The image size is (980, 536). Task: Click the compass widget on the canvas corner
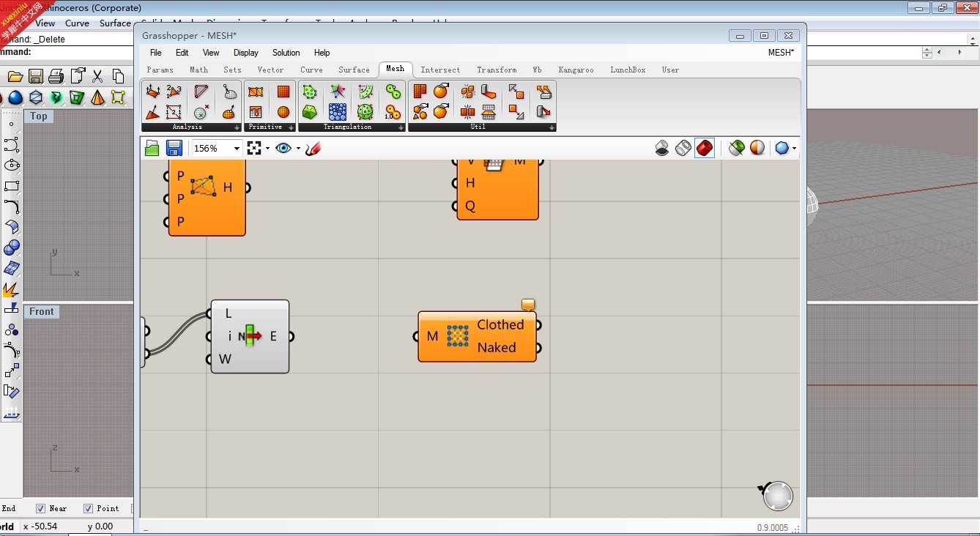777,496
